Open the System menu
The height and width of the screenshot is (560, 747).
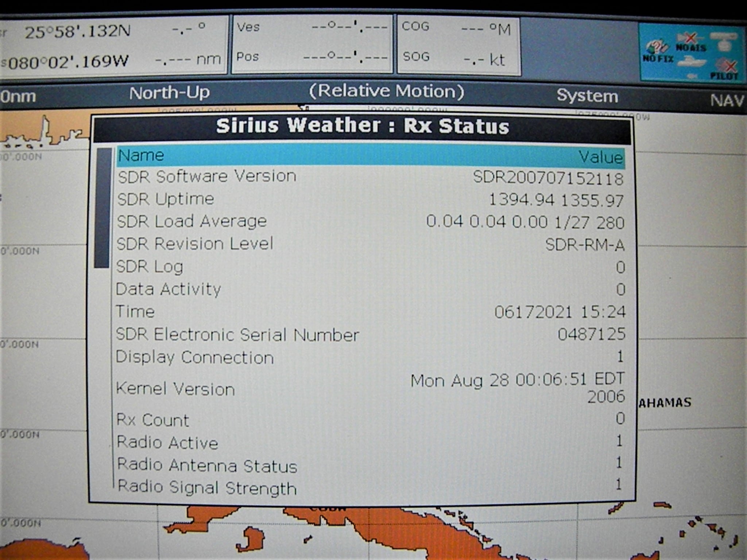pyautogui.click(x=587, y=96)
